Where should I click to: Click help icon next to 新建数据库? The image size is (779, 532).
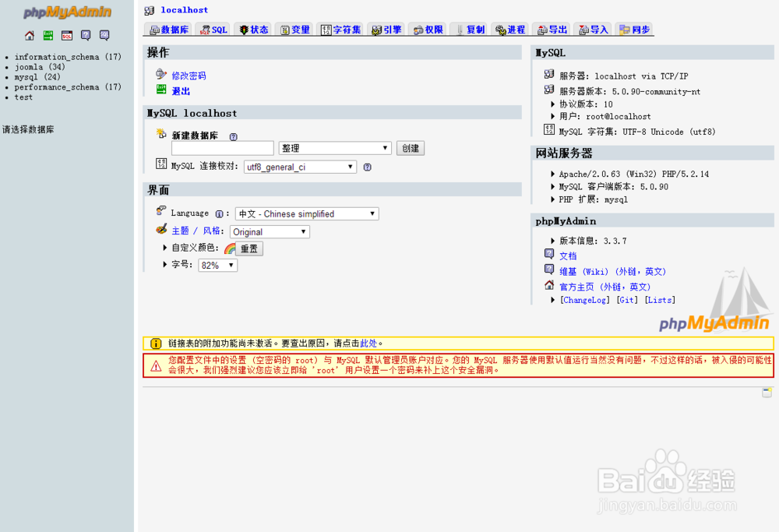[x=234, y=136]
